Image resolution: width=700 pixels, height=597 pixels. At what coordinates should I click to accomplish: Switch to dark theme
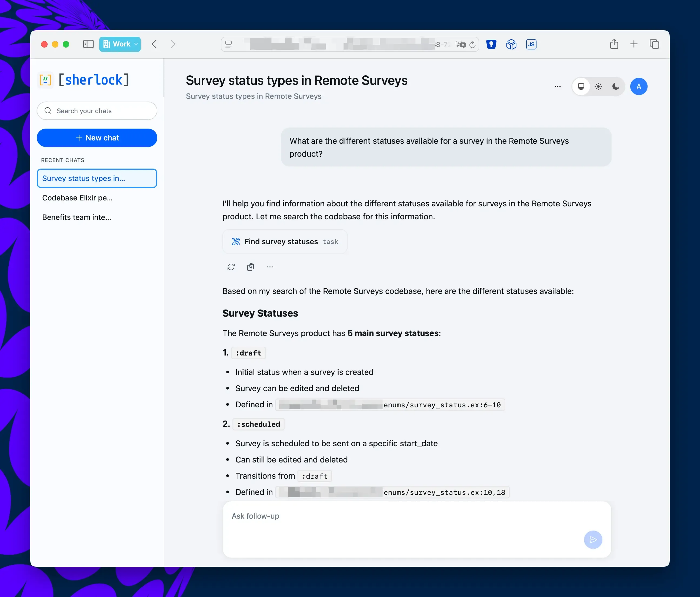point(616,86)
